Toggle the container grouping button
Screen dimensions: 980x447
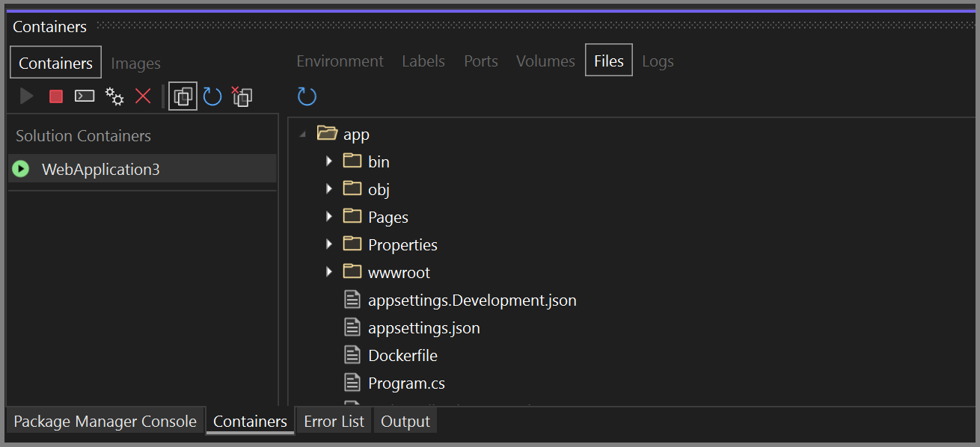click(x=183, y=96)
